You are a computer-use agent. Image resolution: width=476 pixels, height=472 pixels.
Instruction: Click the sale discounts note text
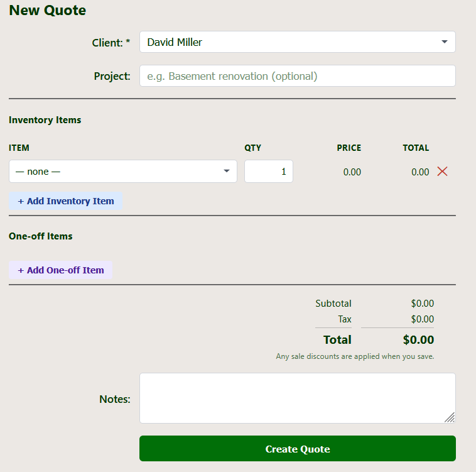point(355,356)
